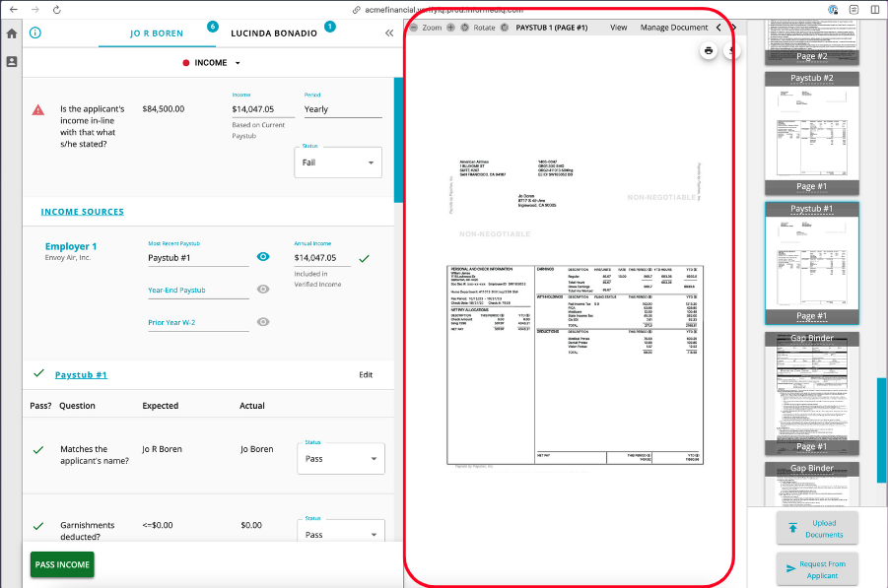Open the Status dropdown showing Fail
The height and width of the screenshot is (588, 888).
tap(337, 163)
